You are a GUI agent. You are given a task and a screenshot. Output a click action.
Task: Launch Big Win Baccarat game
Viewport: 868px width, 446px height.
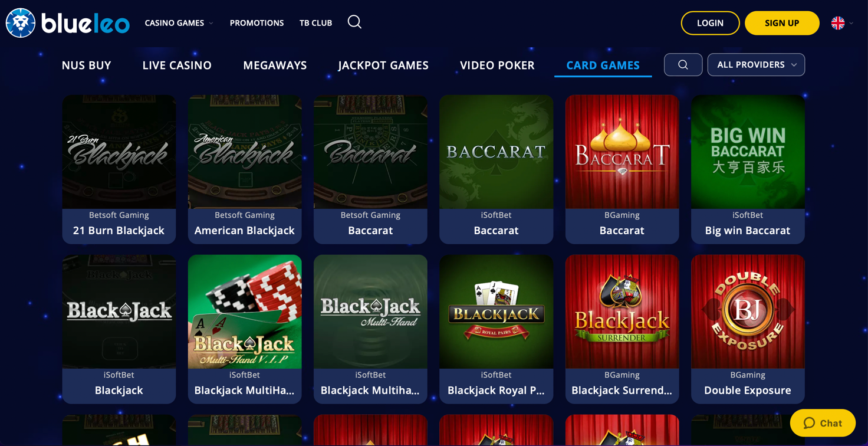coord(748,152)
